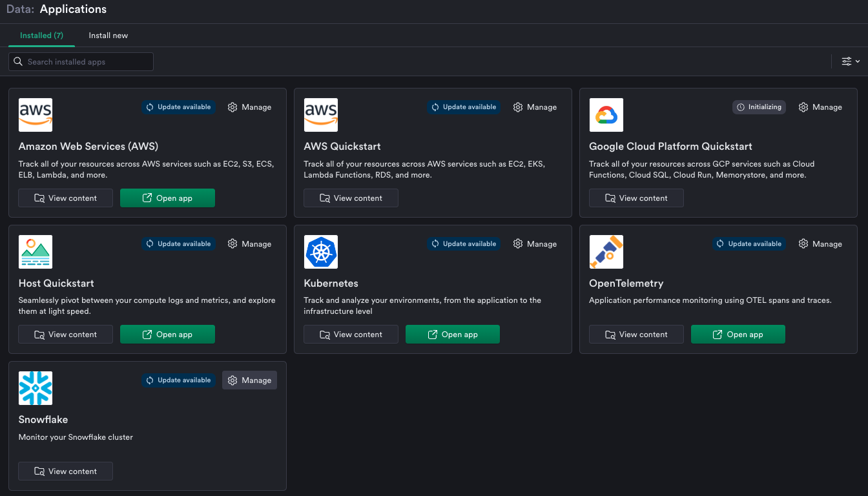Viewport: 868px width, 496px height.
Task: Manage the Kubernetes app
Action: coord(535,244)
